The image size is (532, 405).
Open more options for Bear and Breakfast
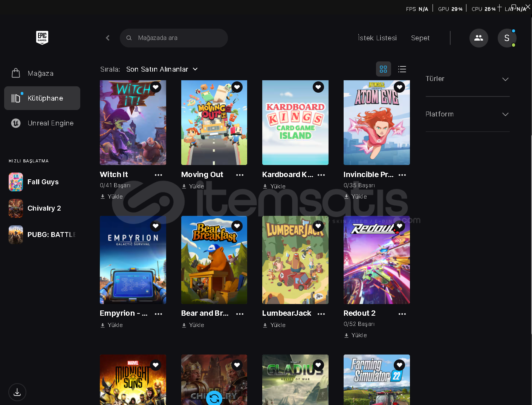(x=240, y=314)
